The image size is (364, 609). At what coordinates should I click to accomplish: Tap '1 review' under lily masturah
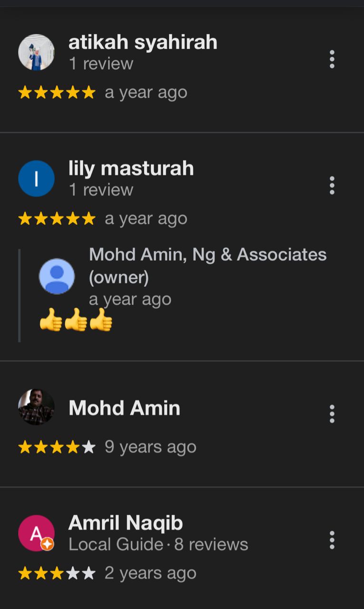tap(101, 190)
